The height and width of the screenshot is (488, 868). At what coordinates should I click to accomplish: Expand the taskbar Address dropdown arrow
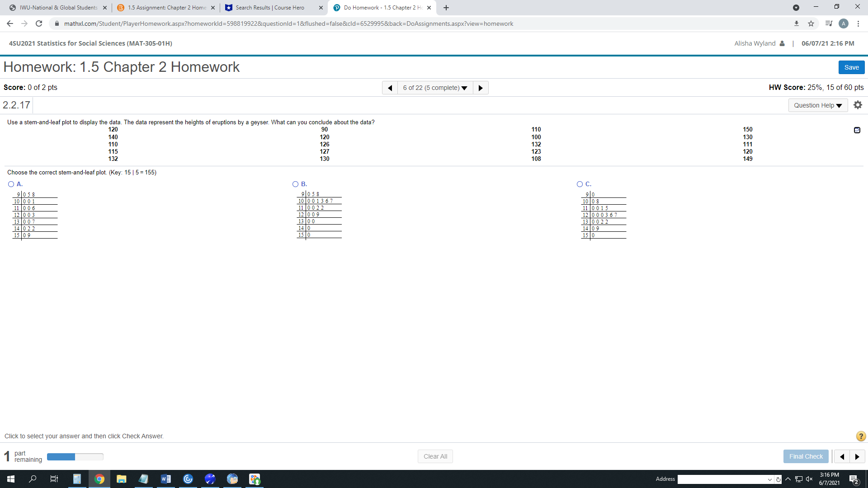(x=769, y=479)
